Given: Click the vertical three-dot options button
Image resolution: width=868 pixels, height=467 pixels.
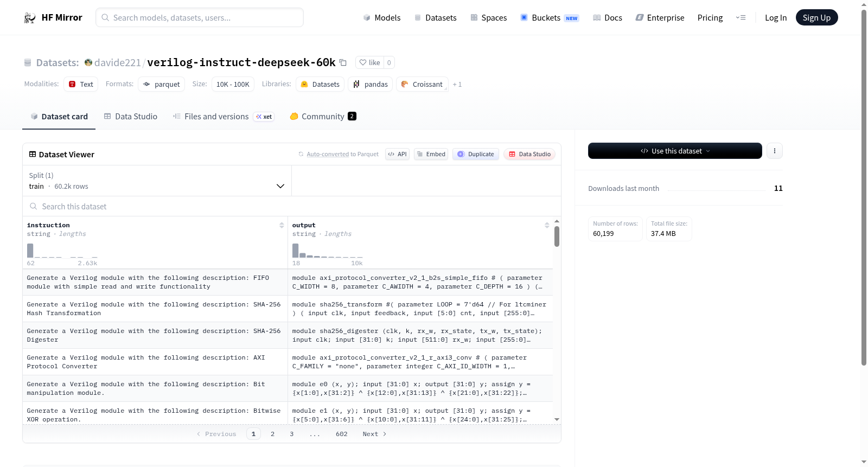Looking at the screenshot, I should coord(775,151).
